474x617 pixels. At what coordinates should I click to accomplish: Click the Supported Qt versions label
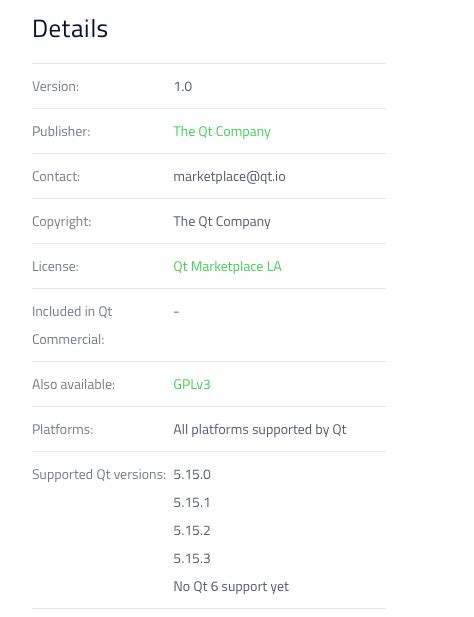[x=99, y=475]
